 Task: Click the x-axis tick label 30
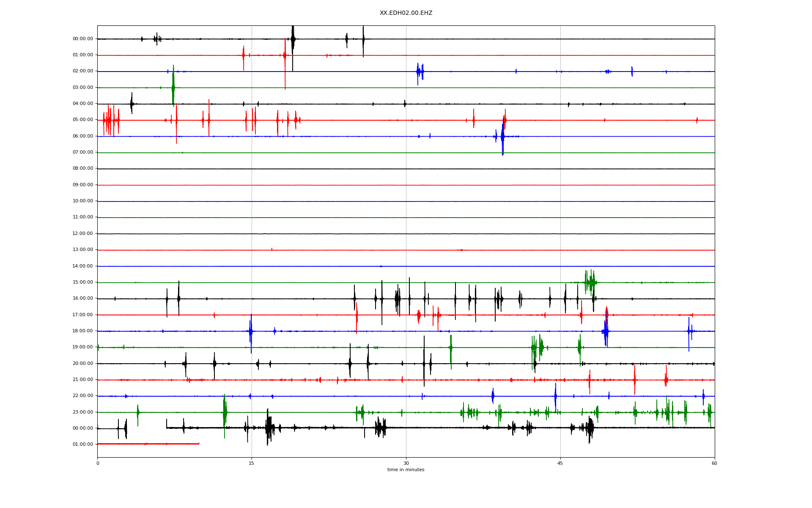[406, 463]
